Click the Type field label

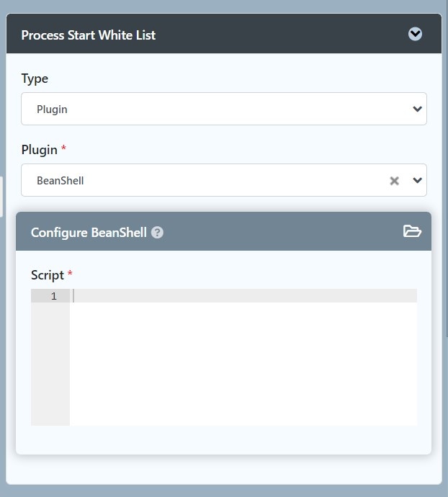[35, 79]
